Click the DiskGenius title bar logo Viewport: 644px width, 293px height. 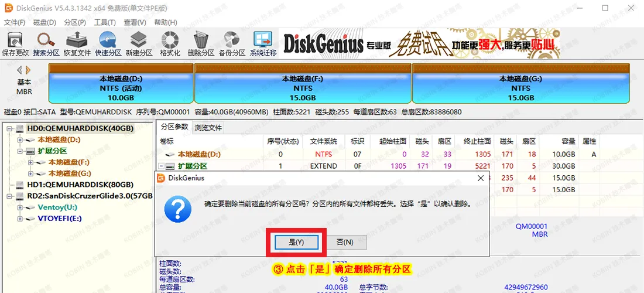point(8,8)
